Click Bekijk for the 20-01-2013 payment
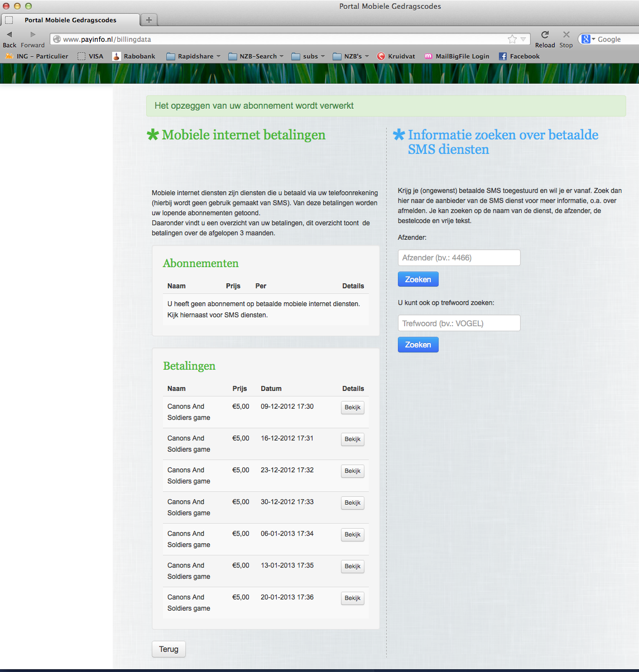 (353, 598)
